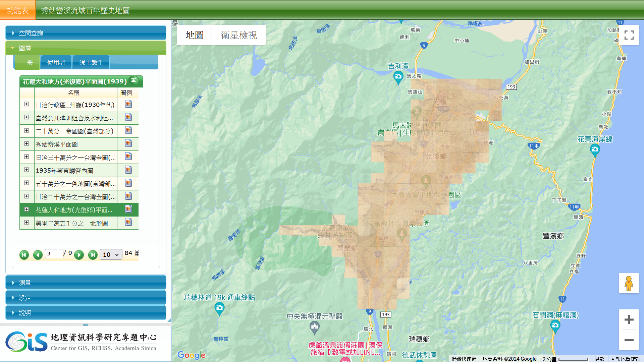Screen dimensions: 644x362
Task: Switch map to 衛星檢視 satellite view
Action: [x=239, y=35]
